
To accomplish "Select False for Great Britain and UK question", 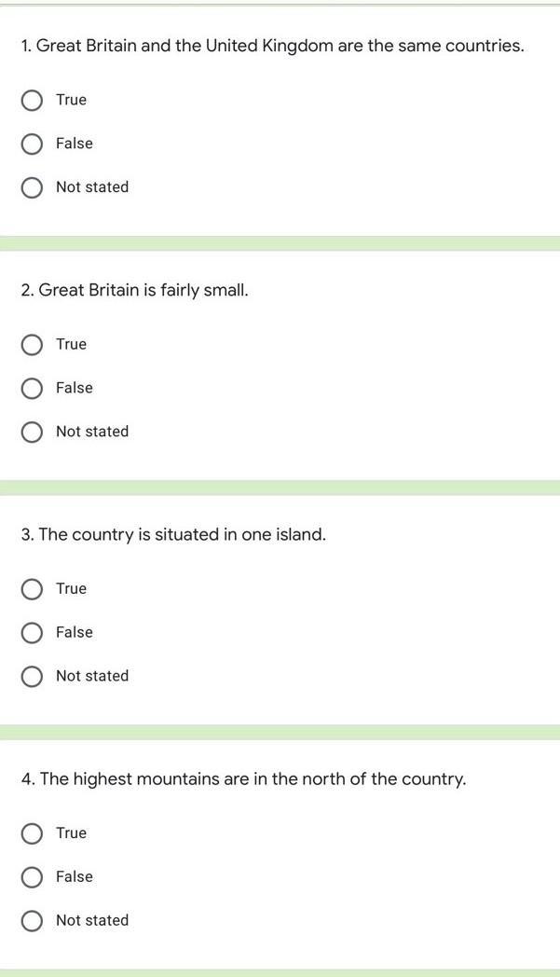I will pyautogui.click(x=32, y=144).
